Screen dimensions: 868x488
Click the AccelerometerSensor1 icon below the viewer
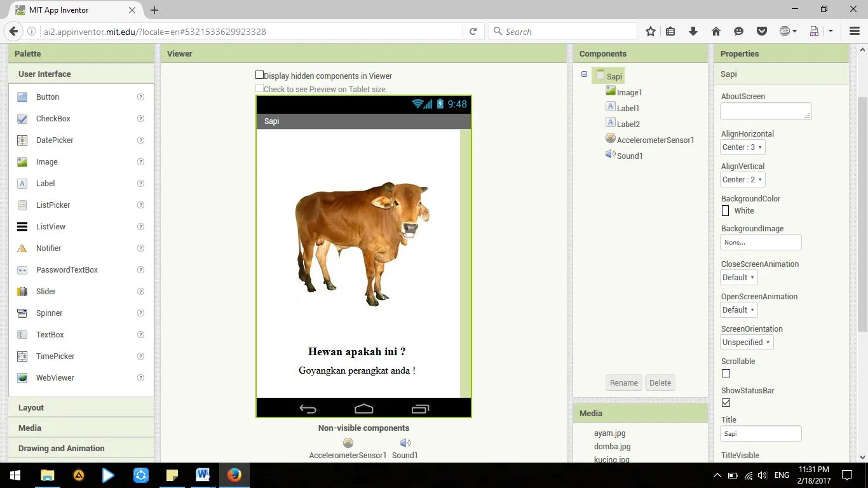coord(348,442)
